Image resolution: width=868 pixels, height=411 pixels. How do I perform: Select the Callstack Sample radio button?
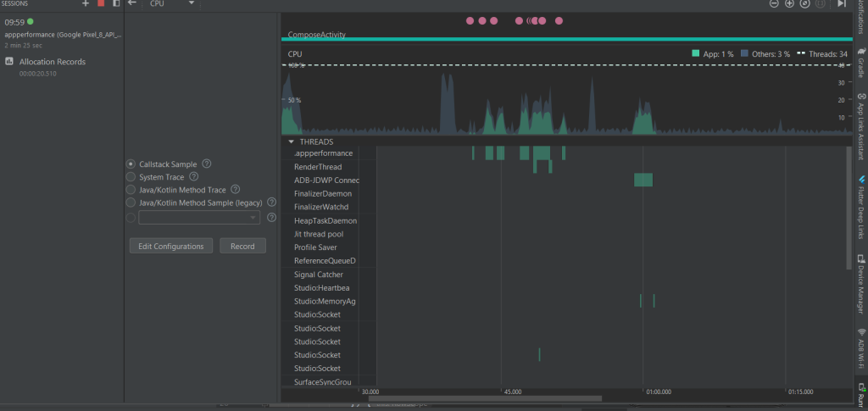[x=131, y=164]
